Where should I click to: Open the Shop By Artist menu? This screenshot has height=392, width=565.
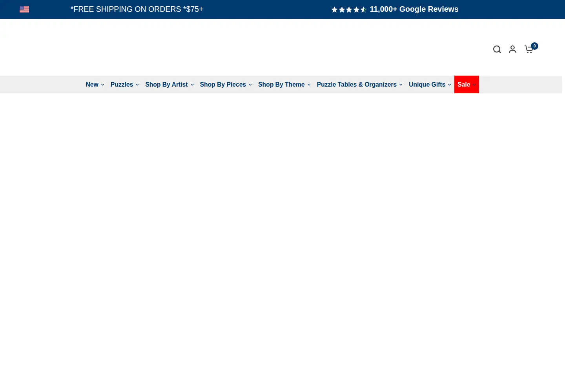coord(169,84)
